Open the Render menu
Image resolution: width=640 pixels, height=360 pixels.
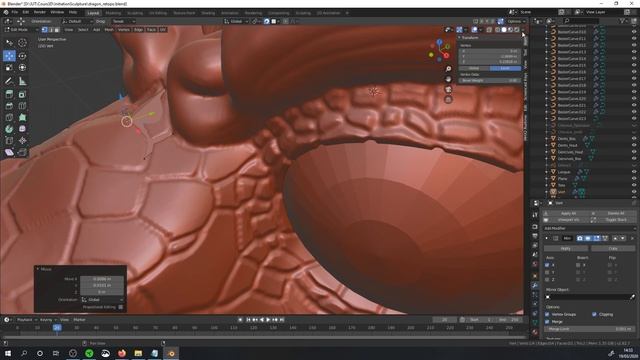(40, 12)
